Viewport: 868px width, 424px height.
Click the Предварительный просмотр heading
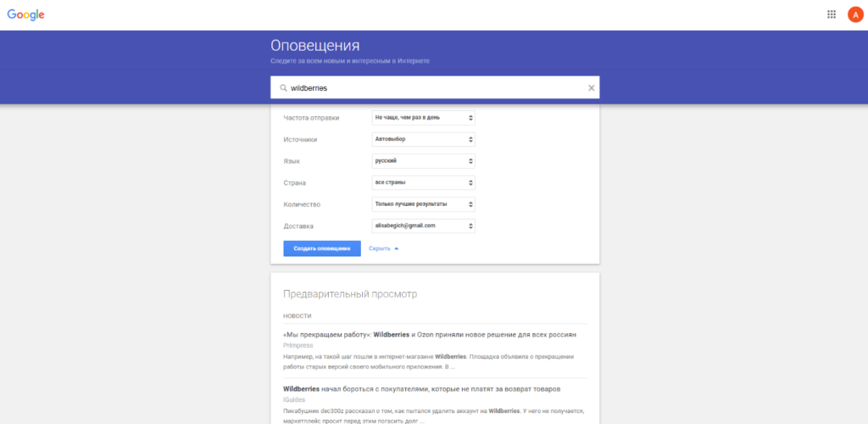click(x=350, y=294)
